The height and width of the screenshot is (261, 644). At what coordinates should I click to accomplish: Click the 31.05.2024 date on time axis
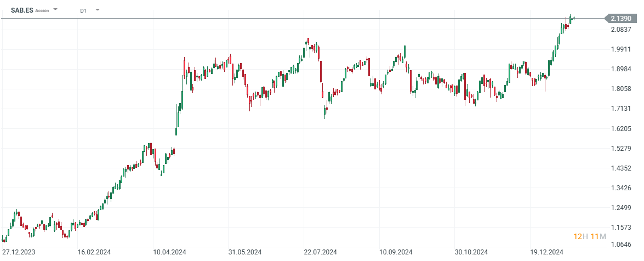(244, 252)
